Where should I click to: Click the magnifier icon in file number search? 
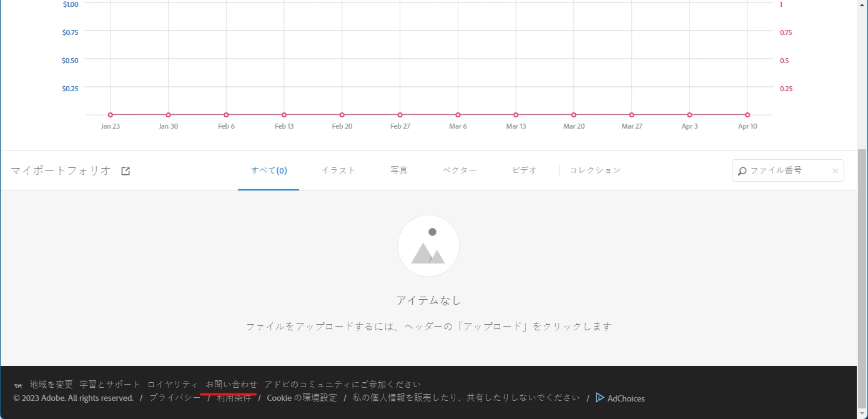click(742, 171)
